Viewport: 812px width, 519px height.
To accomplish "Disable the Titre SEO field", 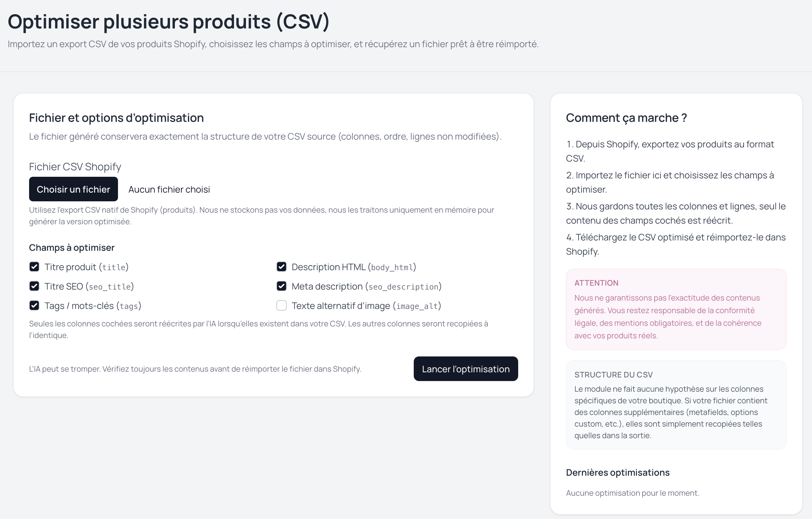I will tap(34, 286).
